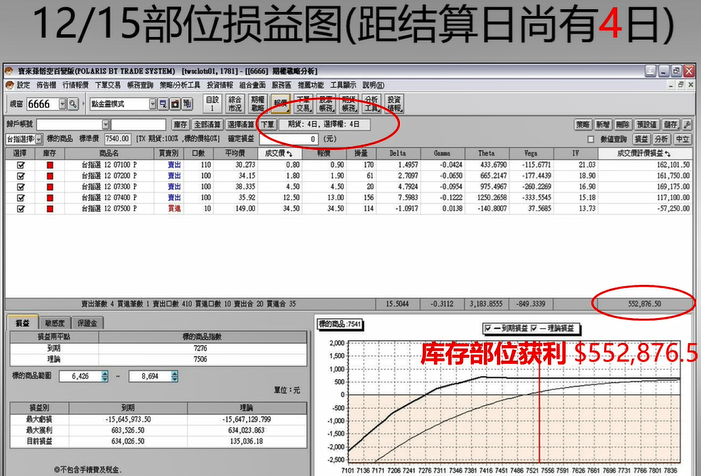The image size is (701, 476).
Task: Open the 股票帳務 toolbar button
Action: coord(326,104)
